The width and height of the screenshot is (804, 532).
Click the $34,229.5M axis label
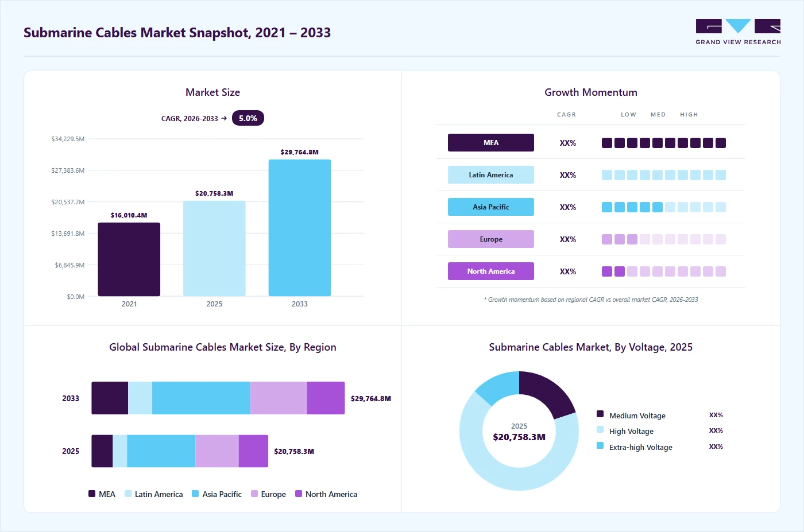(68, 139)
